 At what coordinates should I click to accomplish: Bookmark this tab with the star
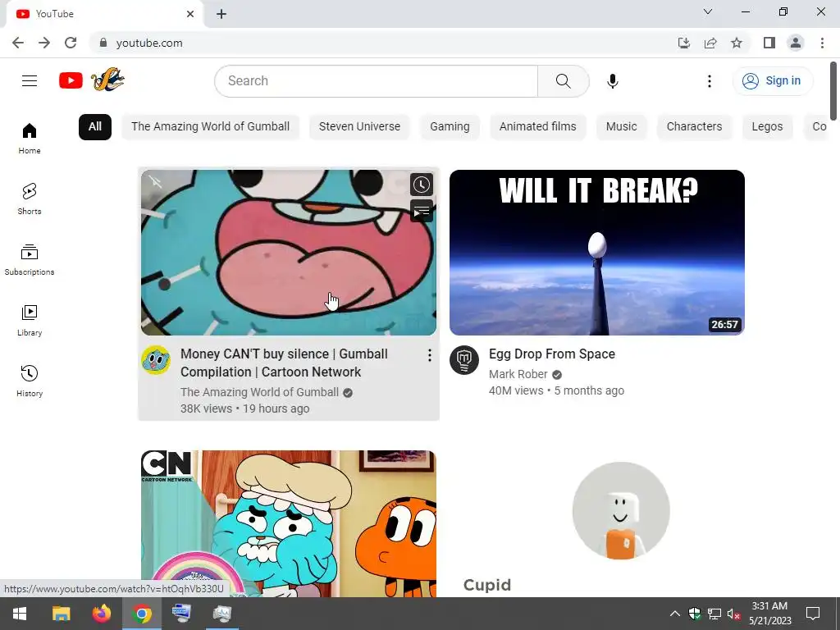coord(737,43)
